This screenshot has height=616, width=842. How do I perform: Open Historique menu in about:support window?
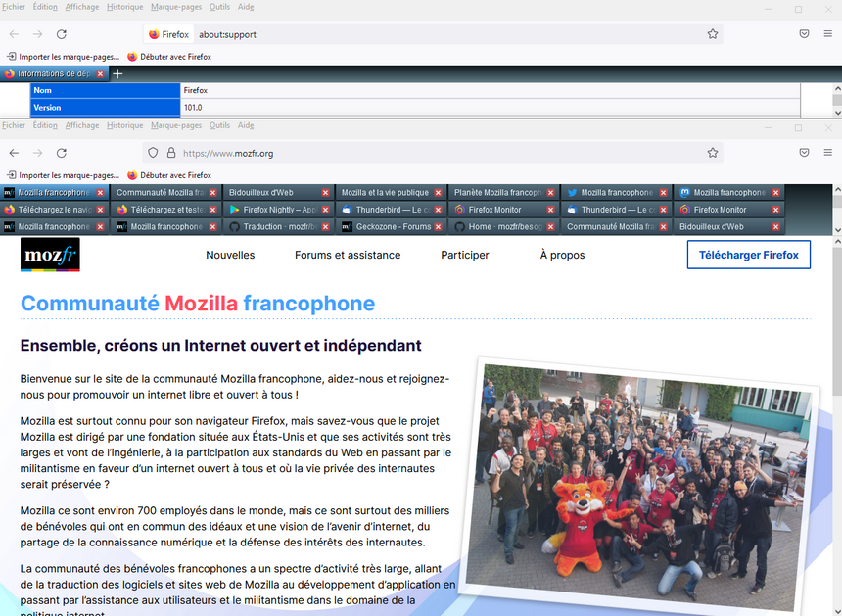click(x=124, y=7)
